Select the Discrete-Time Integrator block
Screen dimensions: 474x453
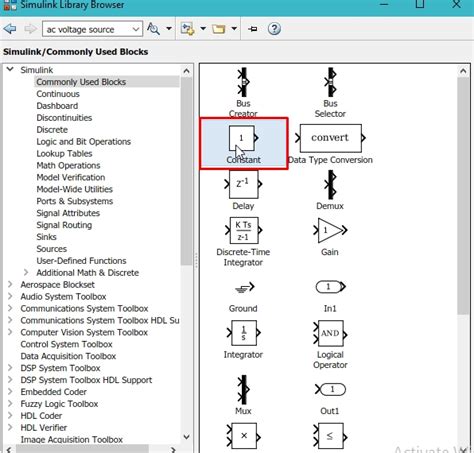[x=243, y=230]
